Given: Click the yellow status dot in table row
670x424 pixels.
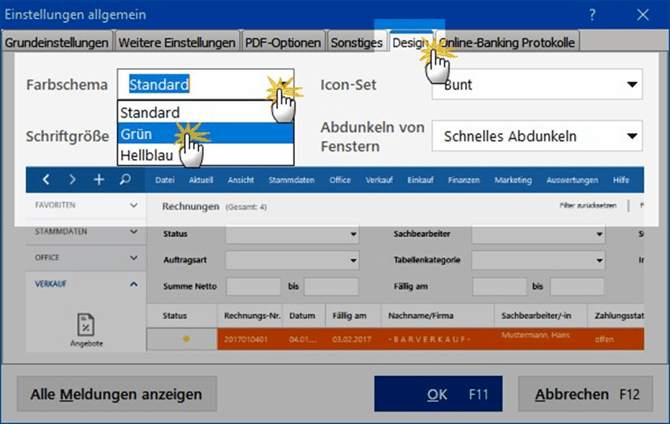Looking at the screenshot, I should tap(185, 339).
